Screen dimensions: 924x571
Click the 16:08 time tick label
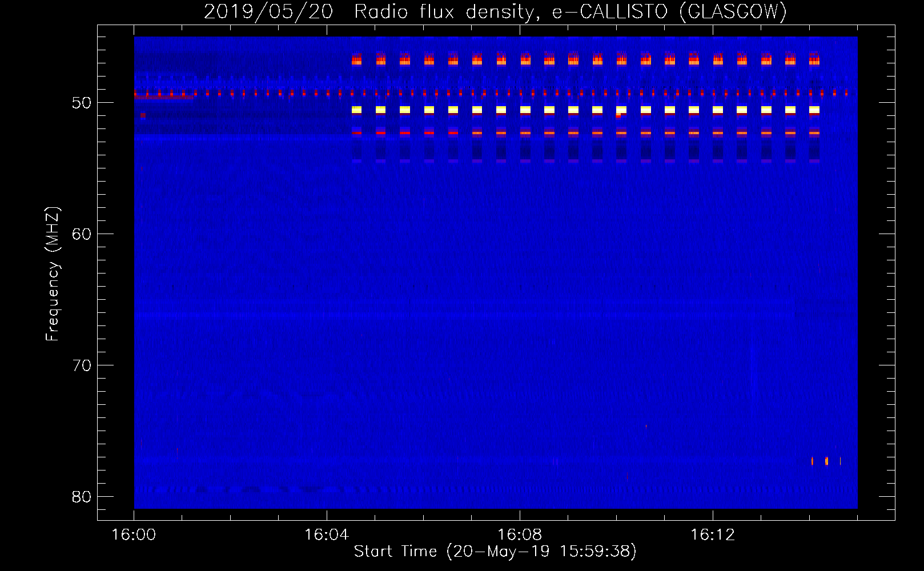(520, 534)
